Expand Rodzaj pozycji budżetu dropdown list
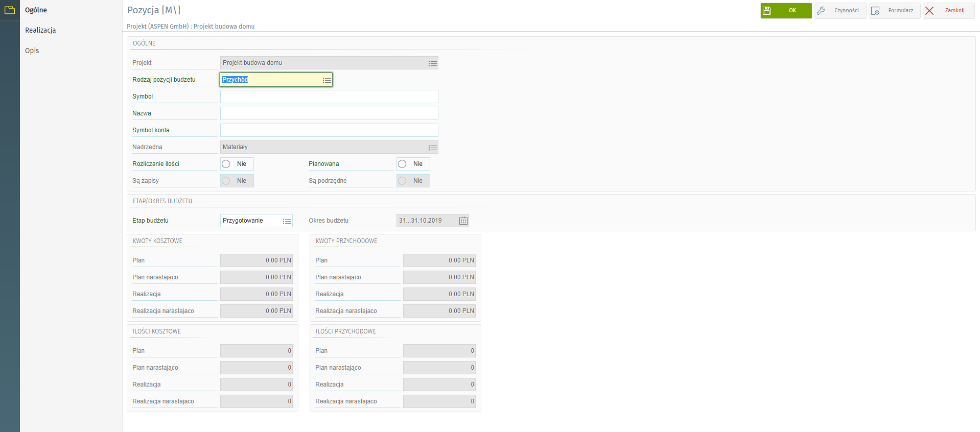980x432 pixels. pyautogui.click(x=326, y=80)
